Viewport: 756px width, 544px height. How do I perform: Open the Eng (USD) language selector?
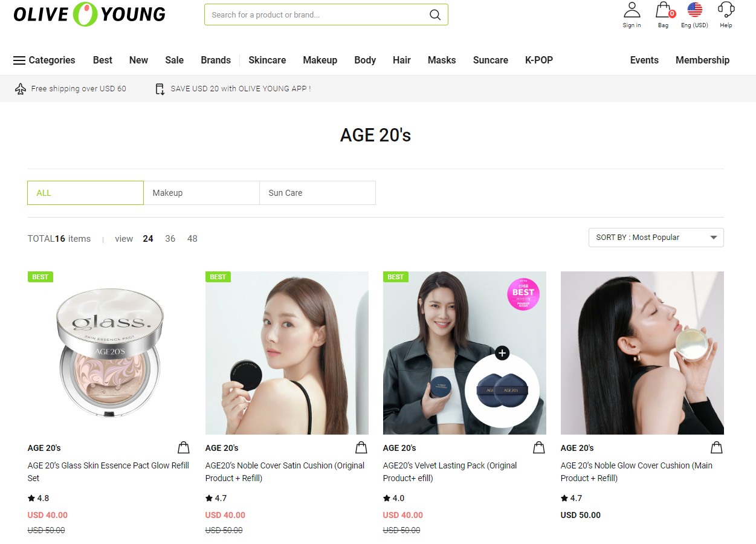[x=695, y=15]
